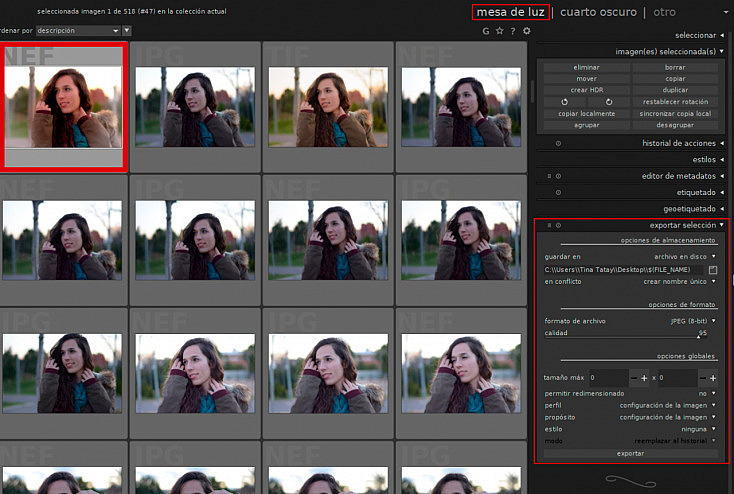Click tamaño máx width input field
This screenshot has height=494, width=734.
point(608,378)
